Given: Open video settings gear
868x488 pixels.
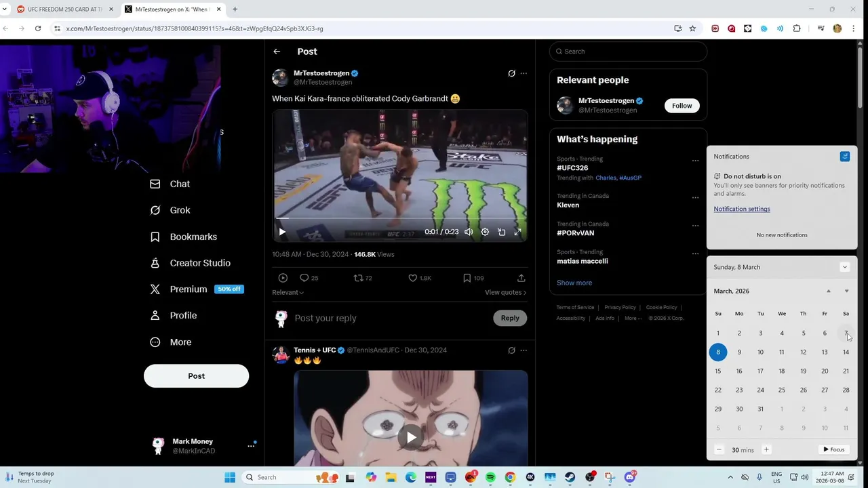Looking at the screenshot, I should pos(485,232).
